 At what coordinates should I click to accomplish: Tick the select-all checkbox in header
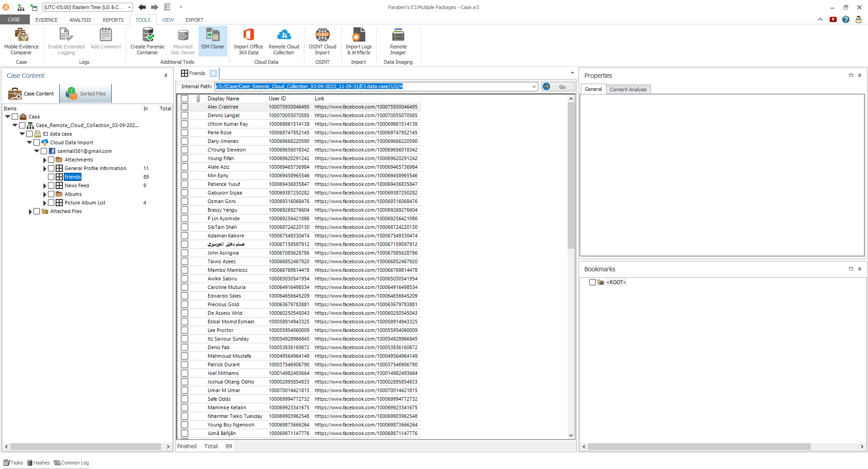[185, 99]
